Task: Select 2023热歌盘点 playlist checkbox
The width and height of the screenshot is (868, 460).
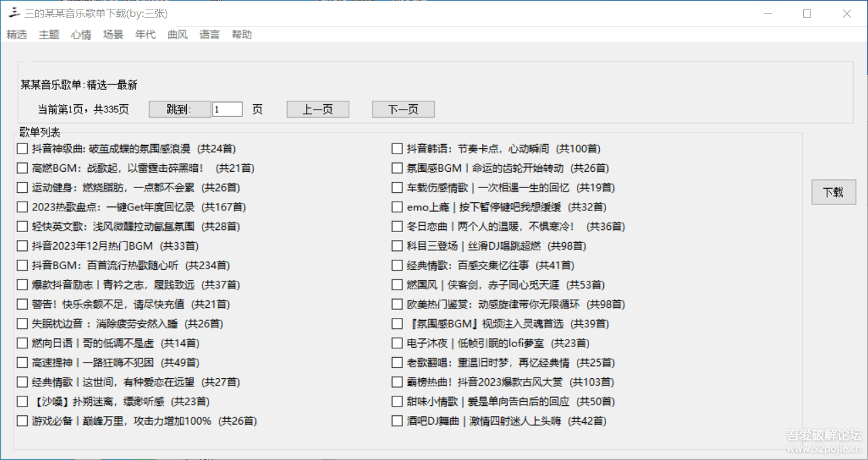Action: [22, 207]
